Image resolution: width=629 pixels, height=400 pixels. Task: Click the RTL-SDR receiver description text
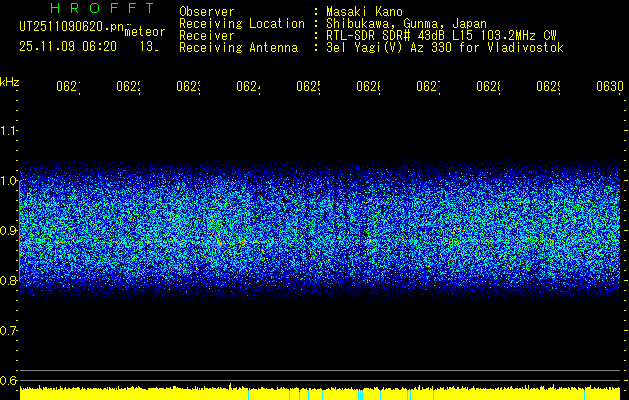point(433,35)
